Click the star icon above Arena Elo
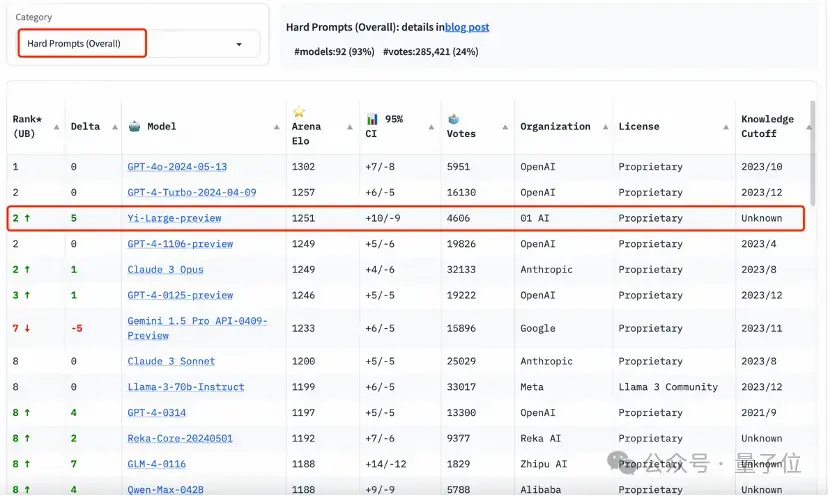This screenshot has height=496, width=828. pos(298,111)
